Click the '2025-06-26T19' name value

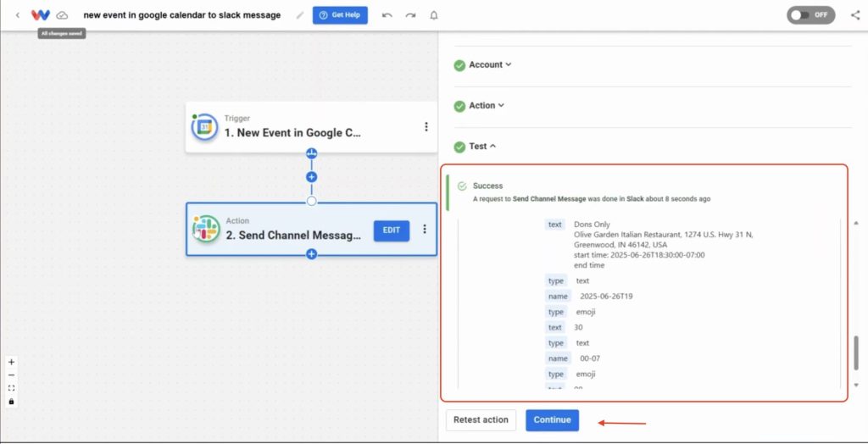pos(606,297)
